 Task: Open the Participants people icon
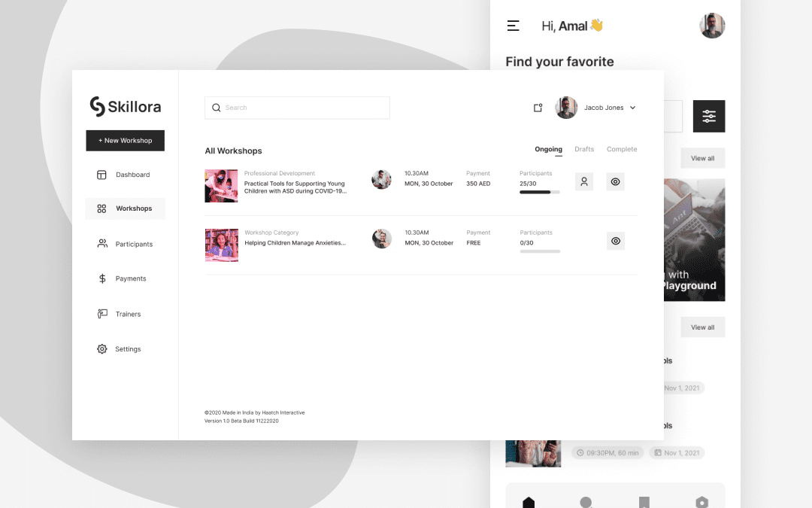tap(102, 244)
